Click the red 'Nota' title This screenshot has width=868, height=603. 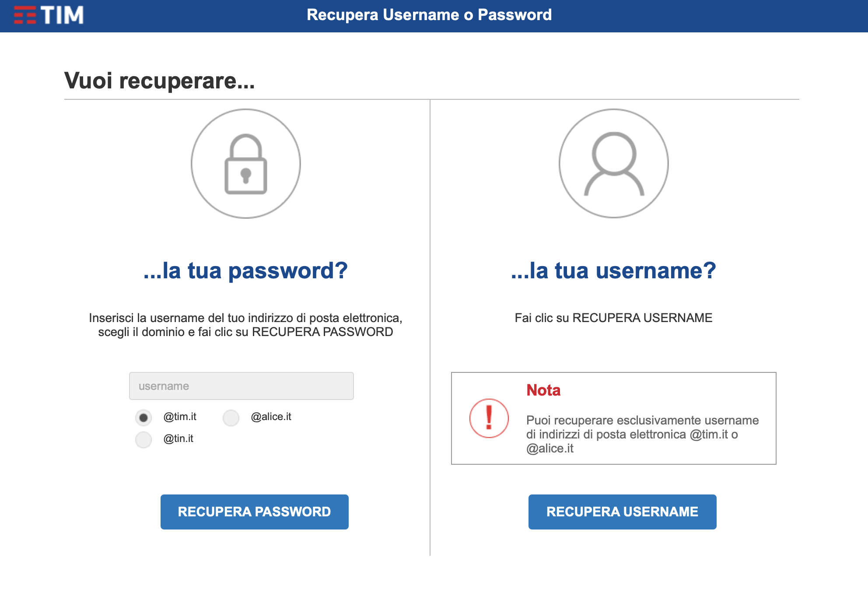[x=543, y=390]
